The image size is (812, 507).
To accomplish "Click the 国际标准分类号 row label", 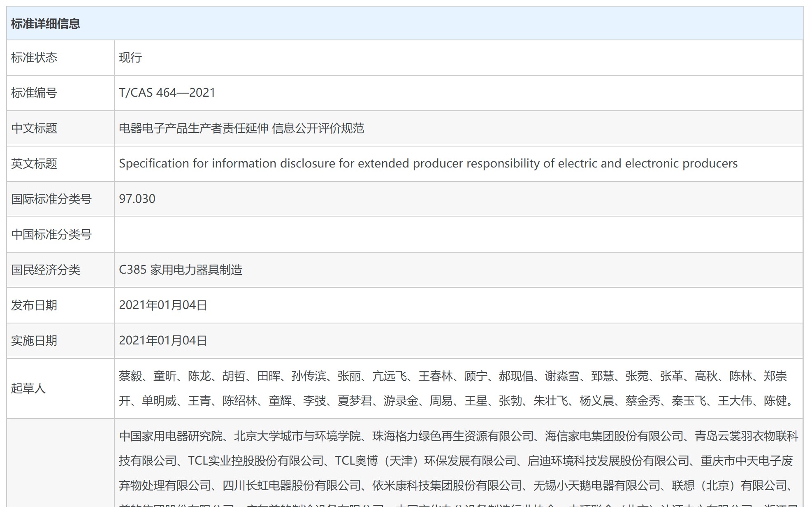I will pyautogui.click(x=51, y=199).
